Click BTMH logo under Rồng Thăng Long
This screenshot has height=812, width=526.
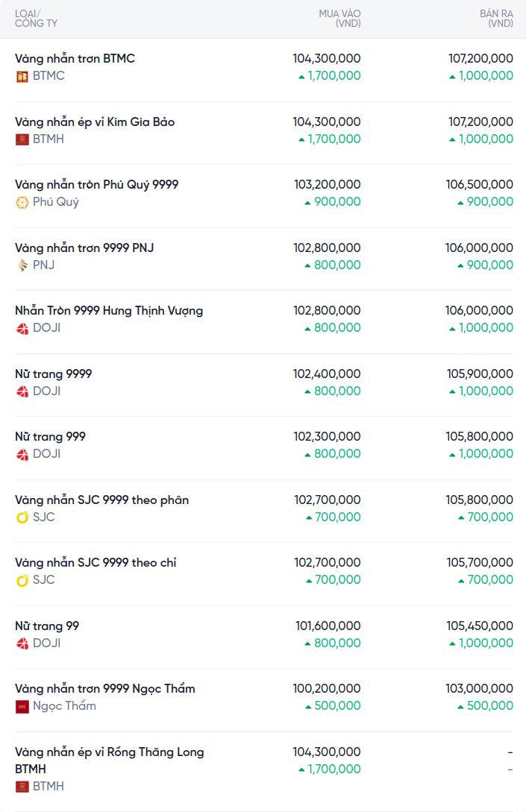(22, 787)
